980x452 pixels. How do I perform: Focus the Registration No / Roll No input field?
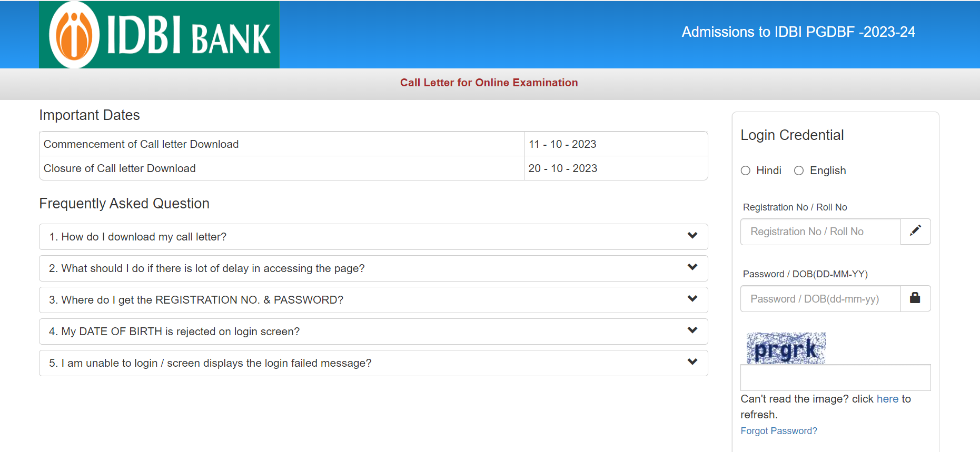pos(820,232)
